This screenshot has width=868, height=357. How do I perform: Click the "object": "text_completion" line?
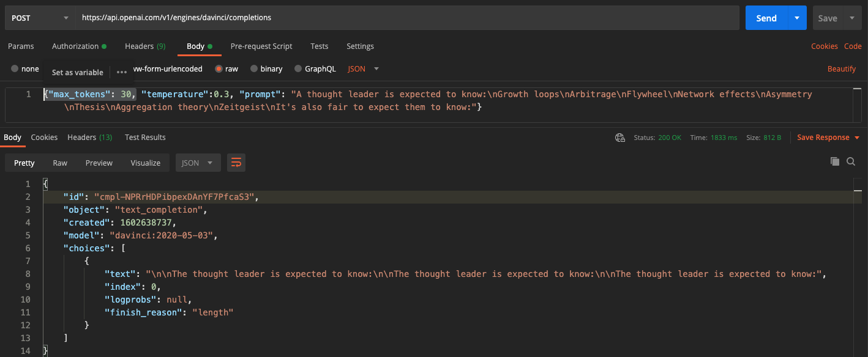point(135,210)
